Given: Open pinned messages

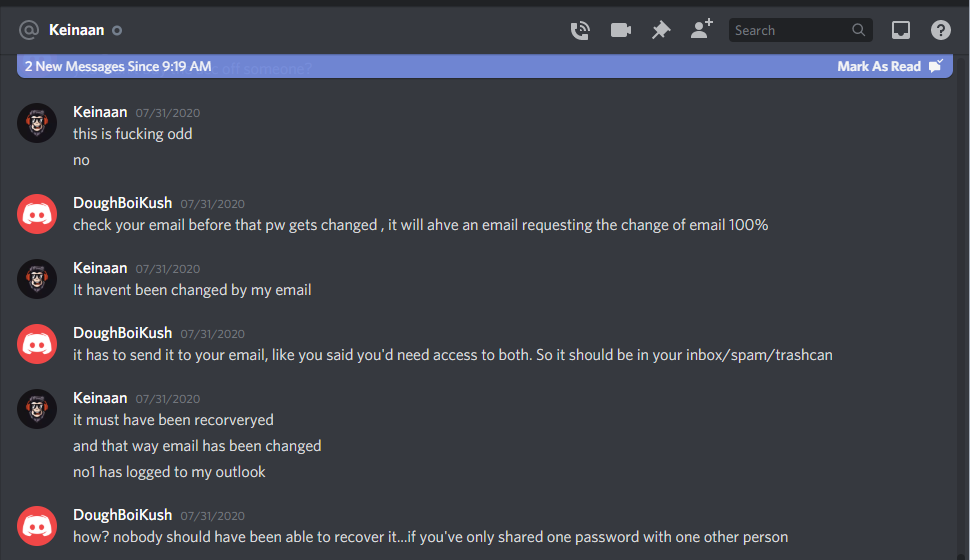Looking at the screenshot, I should click(661, 30).
